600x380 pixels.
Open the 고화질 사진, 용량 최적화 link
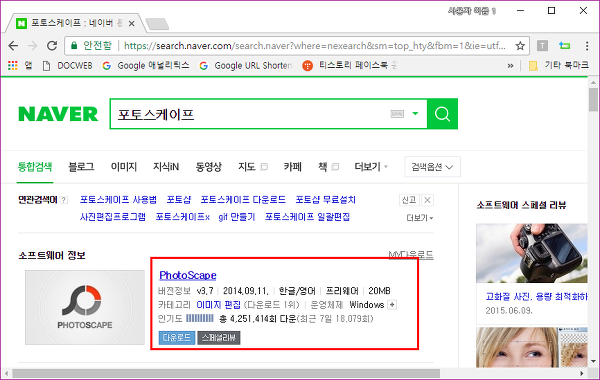coord(536,297)
